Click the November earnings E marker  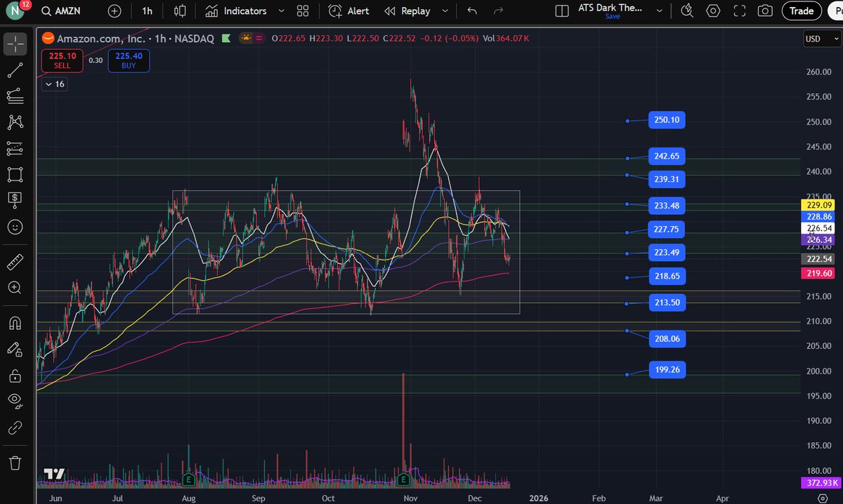click(x=403, y=479)
